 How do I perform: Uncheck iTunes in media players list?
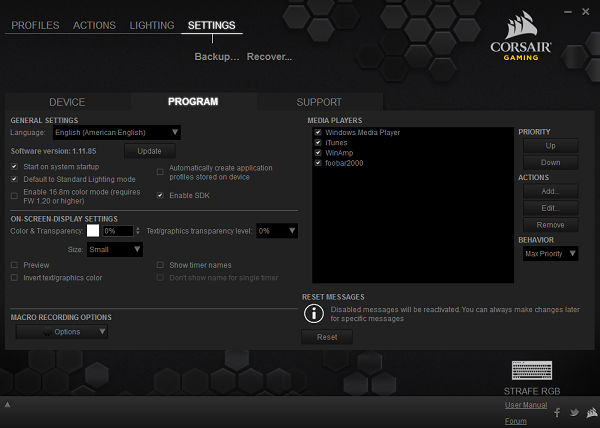tap(318, 142)
